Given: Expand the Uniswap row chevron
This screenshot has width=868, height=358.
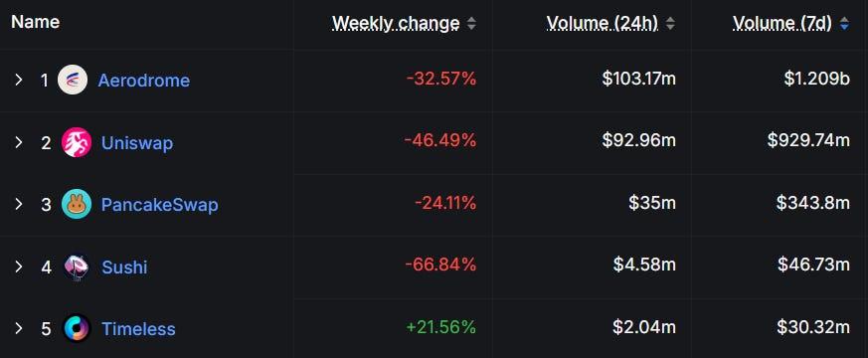Looking at the screenshot, I should (18, 143).
